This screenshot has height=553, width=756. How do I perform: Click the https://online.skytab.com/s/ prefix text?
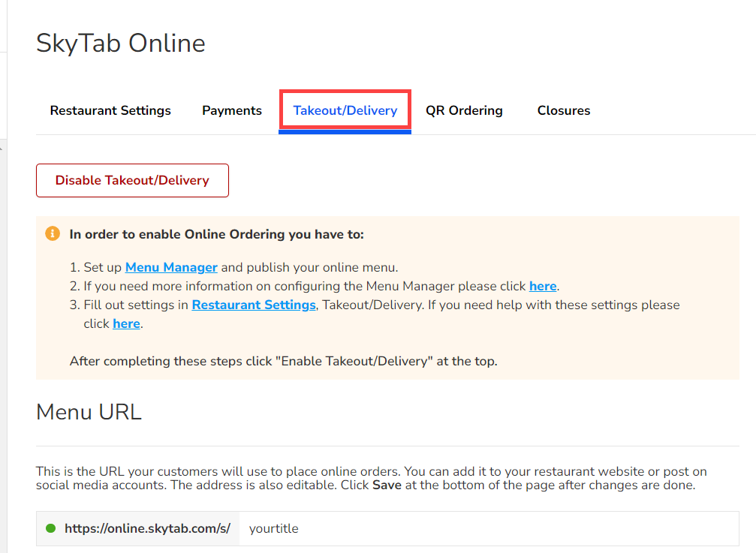click(x=148, y=528)
